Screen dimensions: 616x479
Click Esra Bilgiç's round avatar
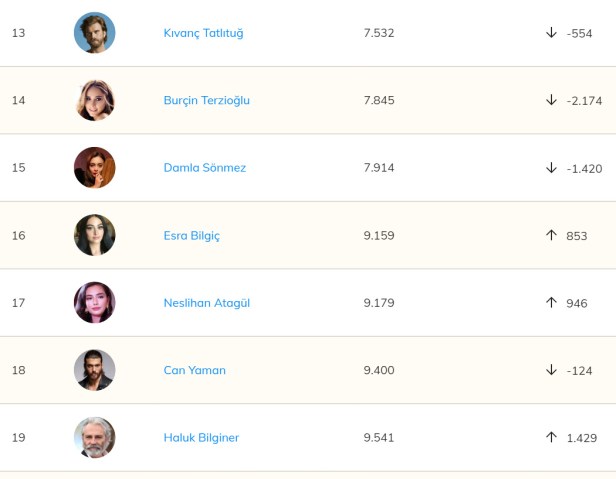point(95,236)
